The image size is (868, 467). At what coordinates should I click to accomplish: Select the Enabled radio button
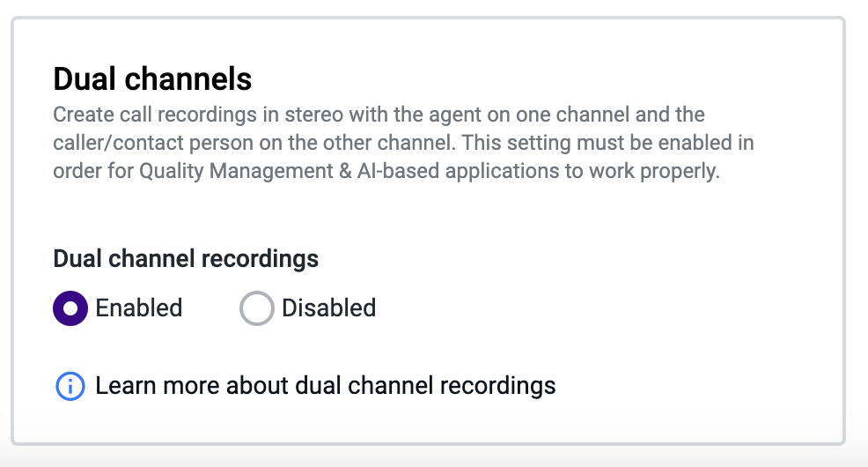(70, 308)
